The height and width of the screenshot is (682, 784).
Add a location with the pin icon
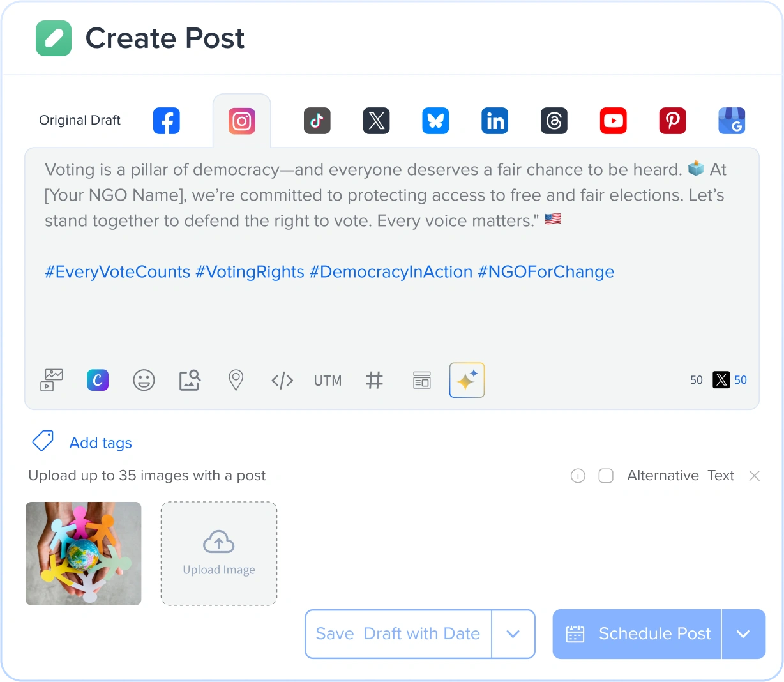(236, 380)
